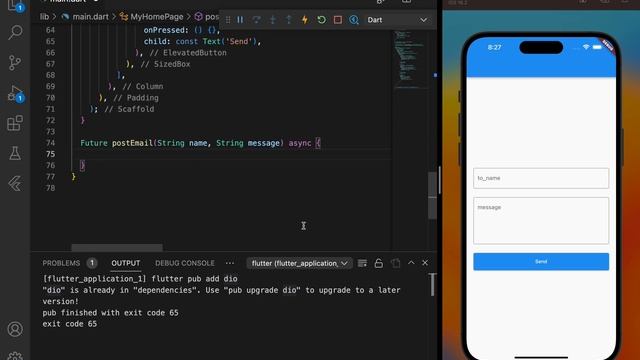Viewport: 640px width, 360px height.
Task: Tap the Send button in simulator
Action: click(541, 262)
